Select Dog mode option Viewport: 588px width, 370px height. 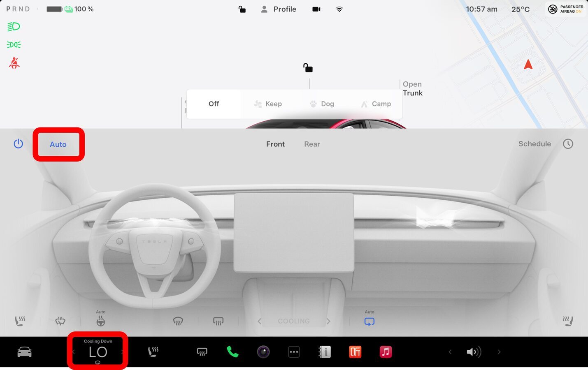point(322,104)
